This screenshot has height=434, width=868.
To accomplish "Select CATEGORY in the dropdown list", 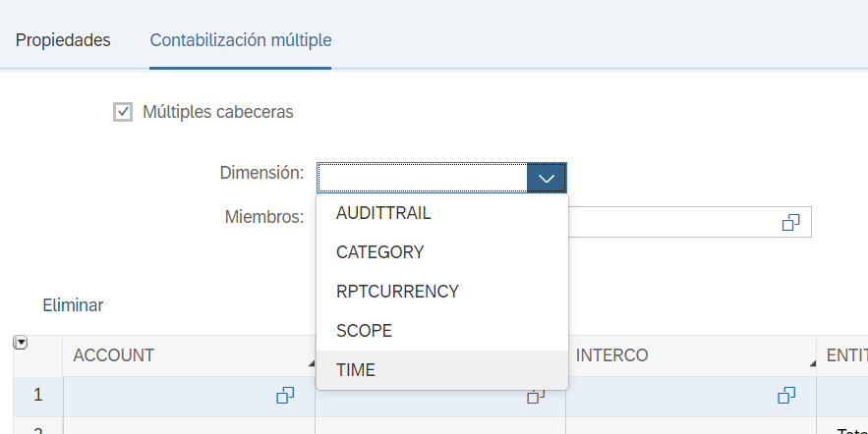I will point(379,252).
